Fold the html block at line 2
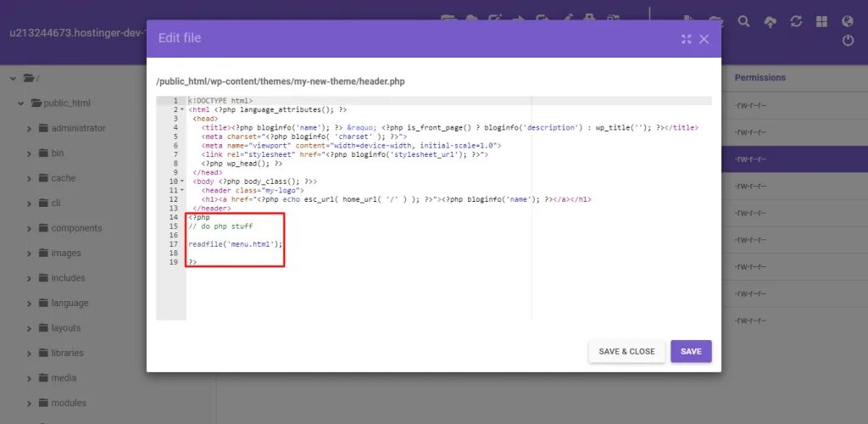The image size is (868, 424). 183,110
